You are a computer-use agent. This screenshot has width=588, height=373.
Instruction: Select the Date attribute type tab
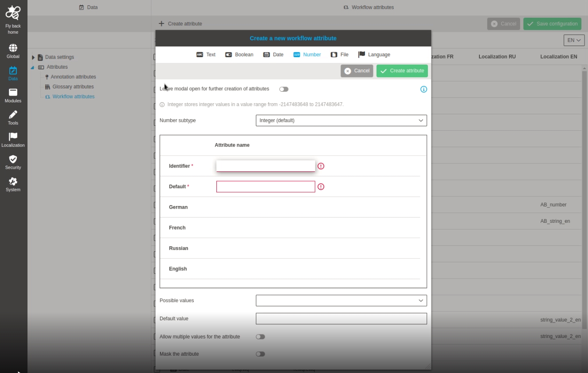coord(273,54)
